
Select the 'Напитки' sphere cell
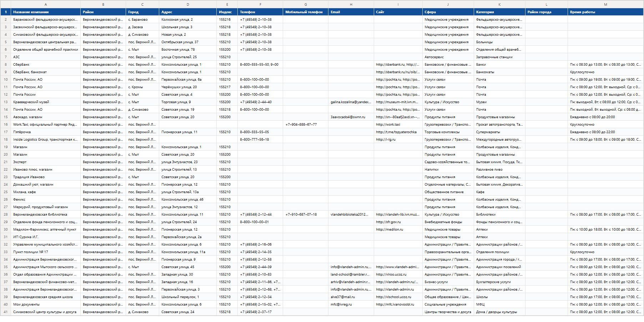tap(448, 169)
